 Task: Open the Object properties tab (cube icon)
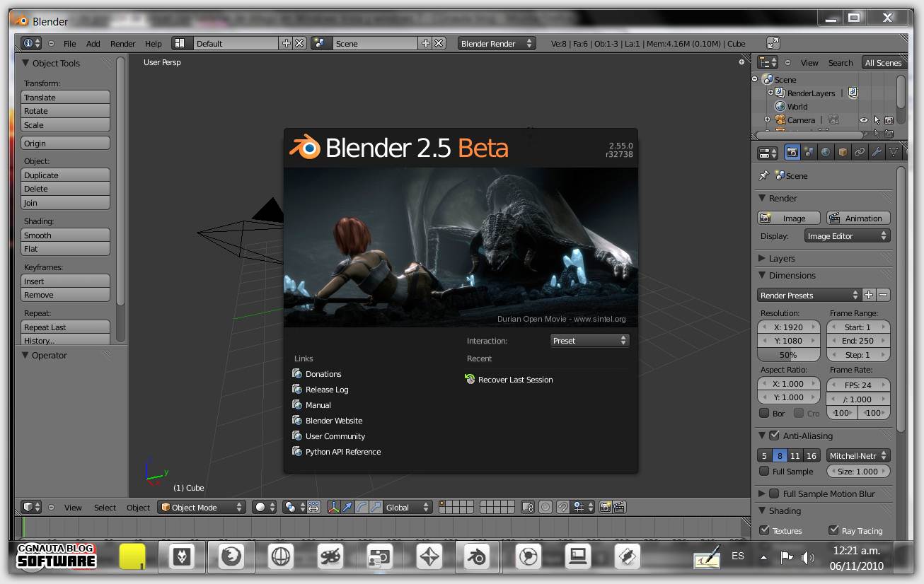point(841,152)
